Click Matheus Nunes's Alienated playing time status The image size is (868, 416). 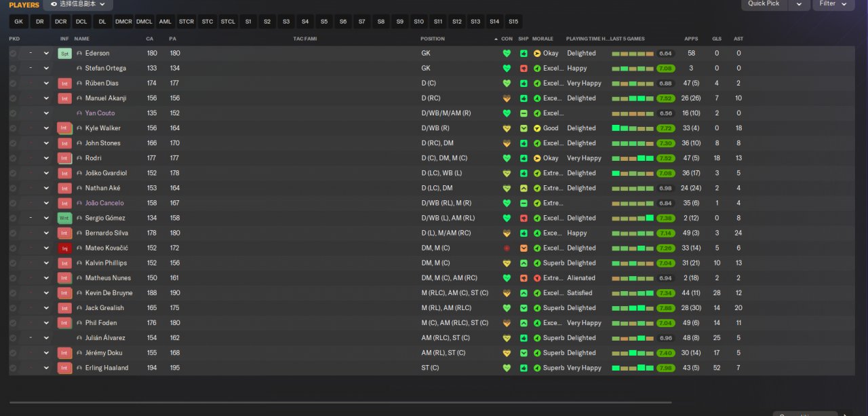[x=581, y=278]
